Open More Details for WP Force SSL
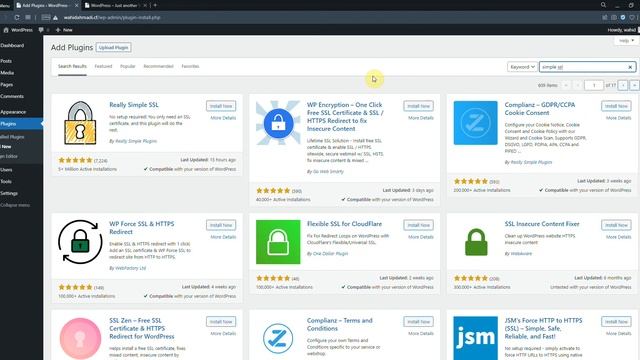This screenshot has width=640, height=360. point(223,237)
